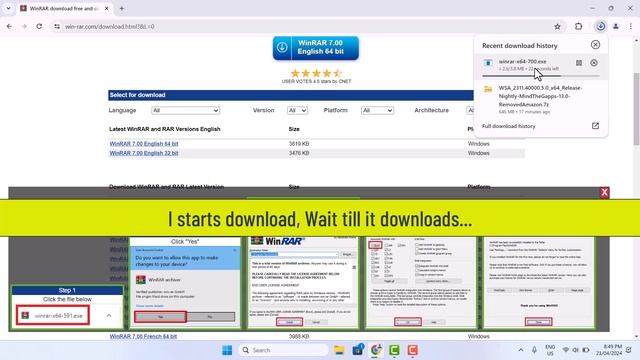Click the folder icon of WSA 7z file
The width and height of the screenshot is (640, 360).
click(488, 89)
